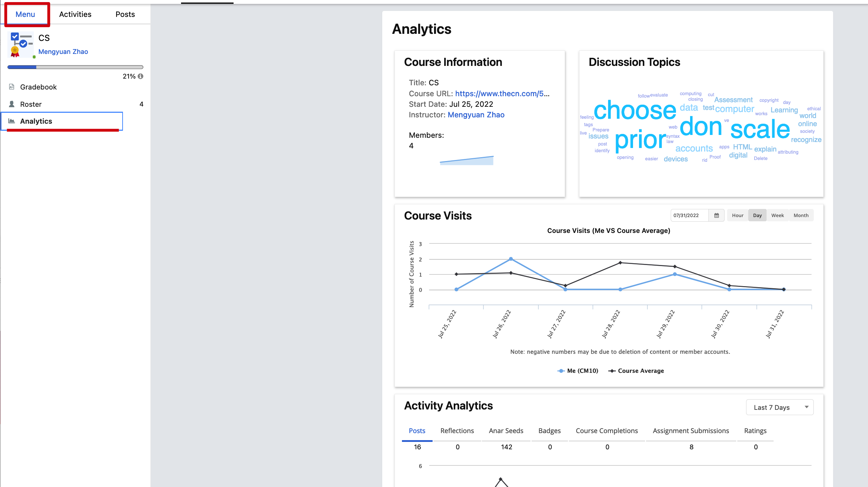Image resolution: width=868 pixels, height=487 pixels.
Task: Click the info icon next to 21%
Action: click(x=141, y=76)
